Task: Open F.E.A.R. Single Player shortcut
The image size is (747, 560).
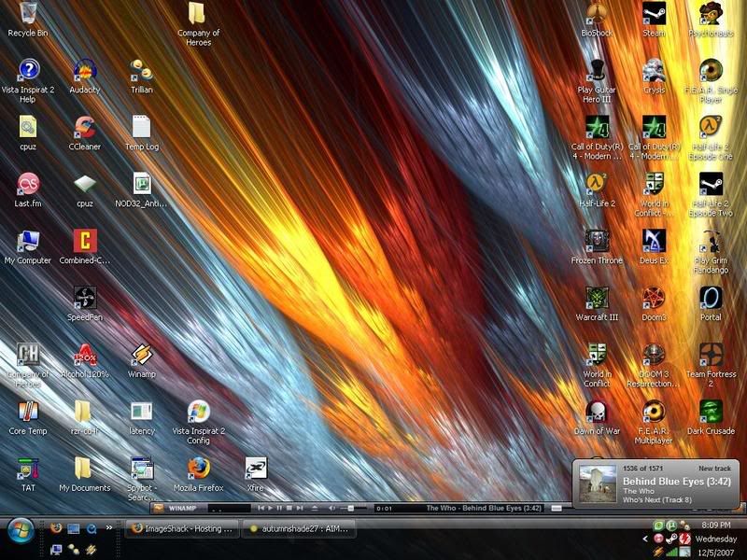Action: click(711, 81)
